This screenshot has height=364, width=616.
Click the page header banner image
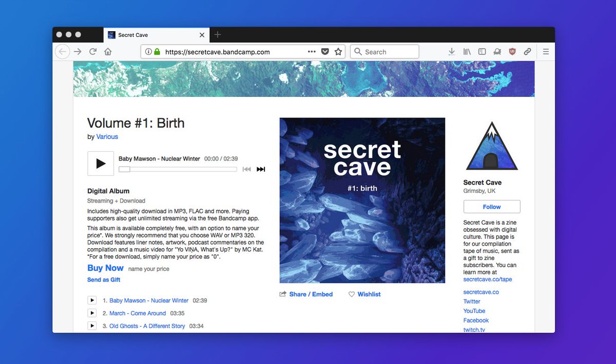pos(304,78)
